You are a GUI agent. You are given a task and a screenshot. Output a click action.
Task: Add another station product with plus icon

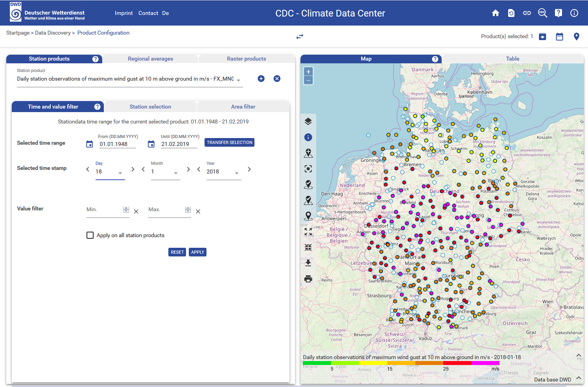point(261,79)
